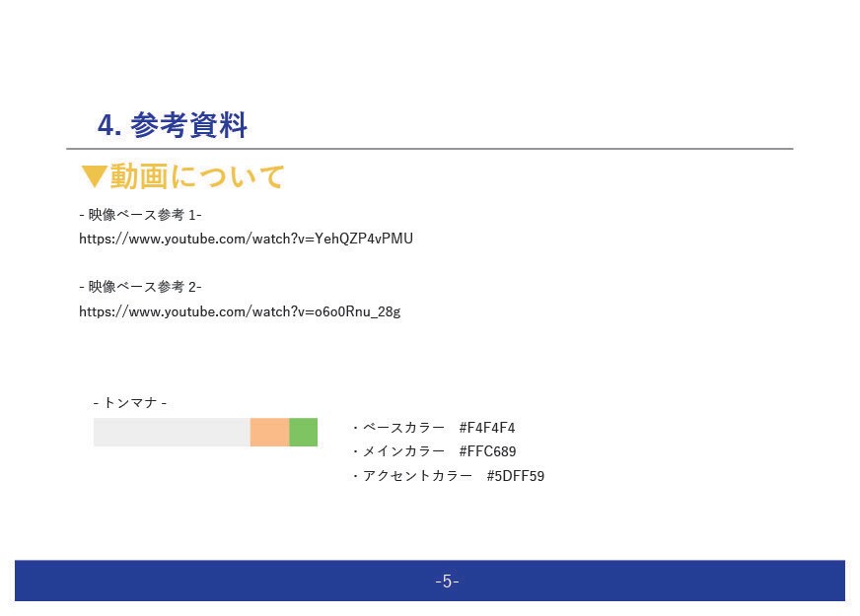
Task: Click the - トンマナ - label
Action: click(x=130, y=403)
